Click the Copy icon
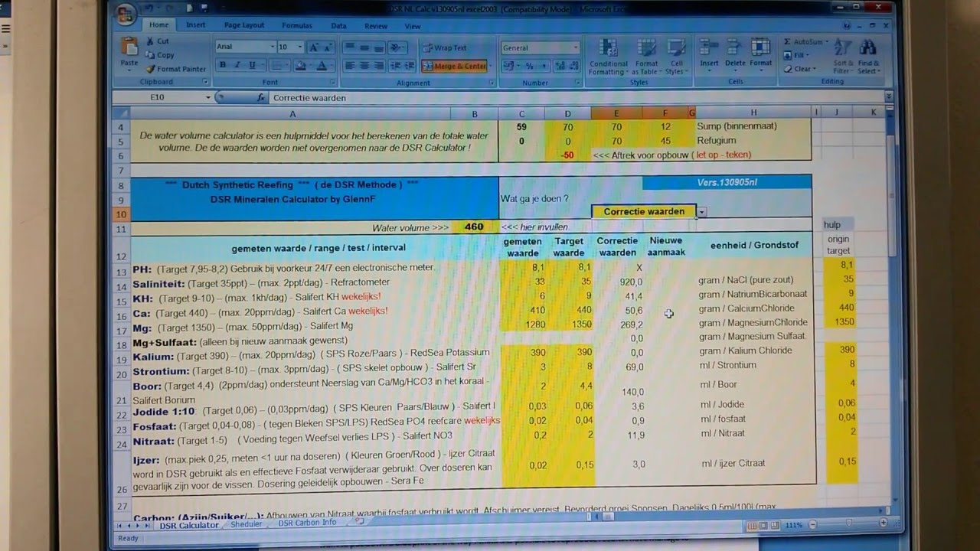This screenshot has height=551, width=980. [150, 55]
